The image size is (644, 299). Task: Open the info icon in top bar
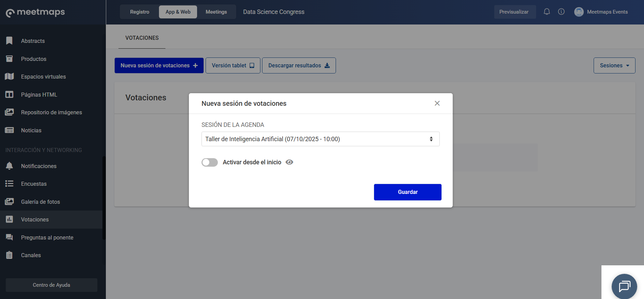pos(561,12)
